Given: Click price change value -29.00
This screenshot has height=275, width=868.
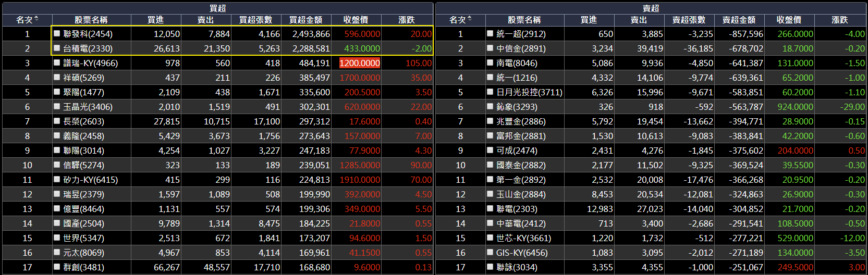Looking at the screenshot, I should [852, 107].
